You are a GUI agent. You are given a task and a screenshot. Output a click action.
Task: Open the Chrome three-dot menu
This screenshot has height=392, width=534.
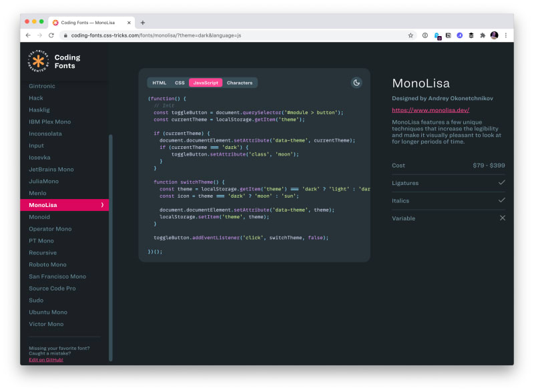click(x=506, y=35)
